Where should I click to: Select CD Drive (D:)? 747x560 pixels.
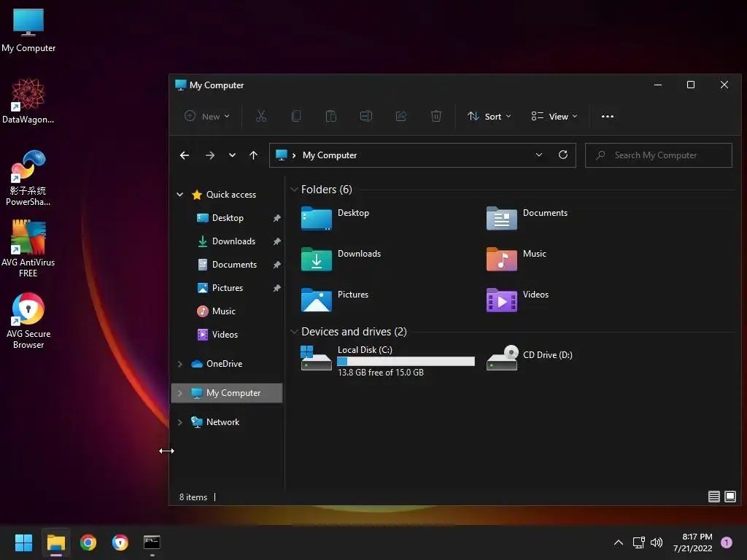(530, 357)
